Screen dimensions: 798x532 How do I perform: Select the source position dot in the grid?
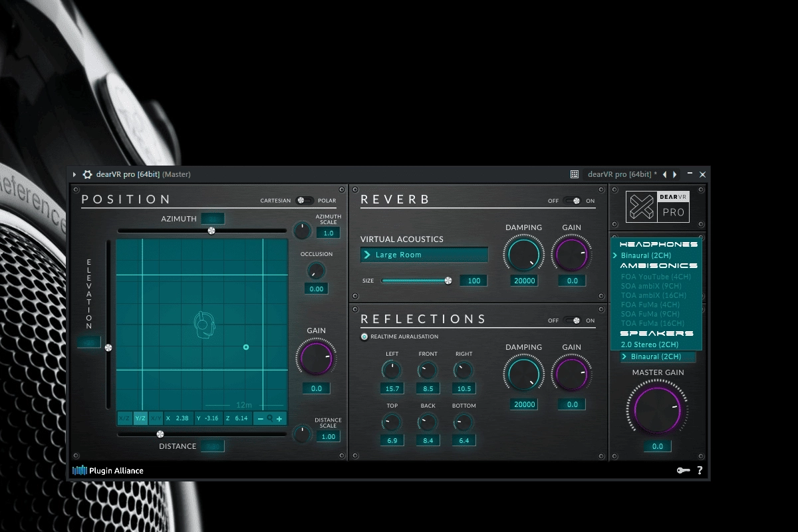pyautogui.click(x=246, y=347)
